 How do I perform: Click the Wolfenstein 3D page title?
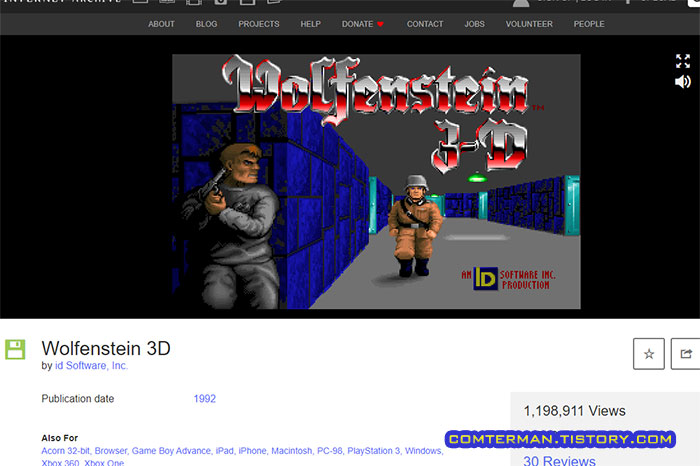point(106,348)
